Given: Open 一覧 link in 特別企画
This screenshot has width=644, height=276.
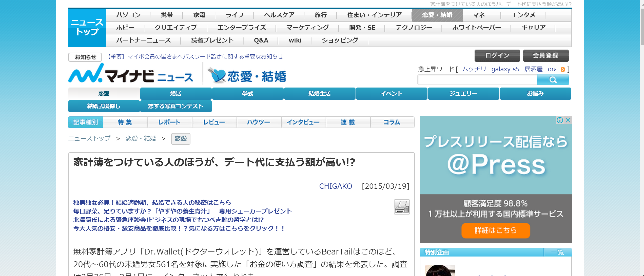Looking at the screenshot, I should (x=558, y=252).
